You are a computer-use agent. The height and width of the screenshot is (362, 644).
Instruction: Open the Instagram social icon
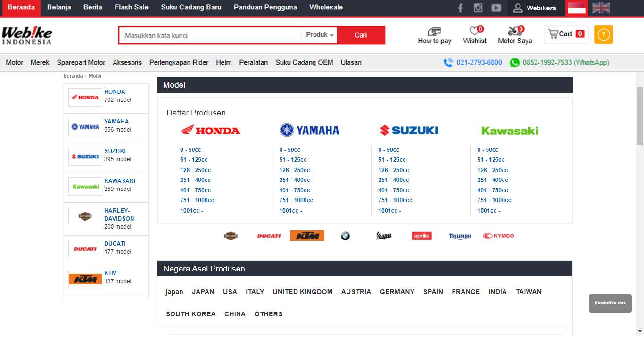(478, 8)
